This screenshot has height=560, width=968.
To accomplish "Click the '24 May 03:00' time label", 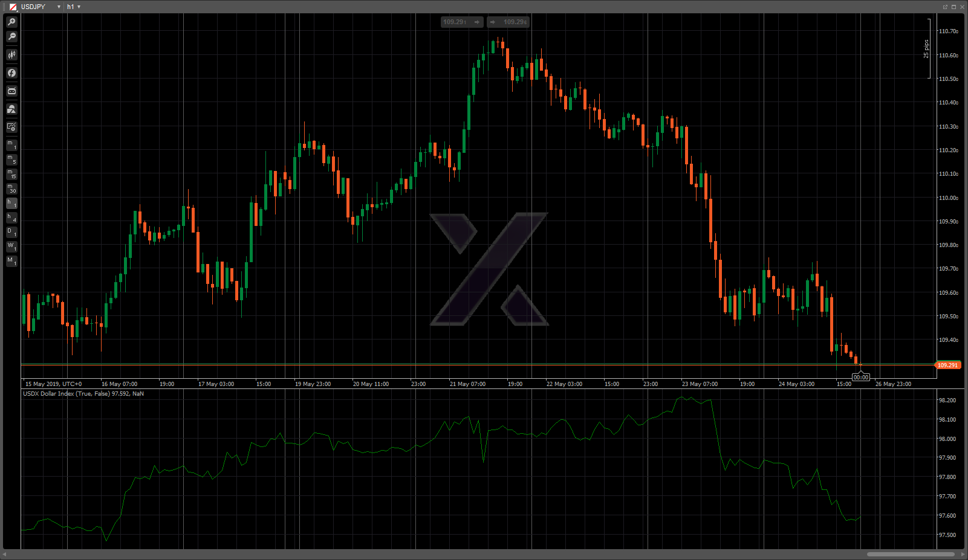I will 796,384.
